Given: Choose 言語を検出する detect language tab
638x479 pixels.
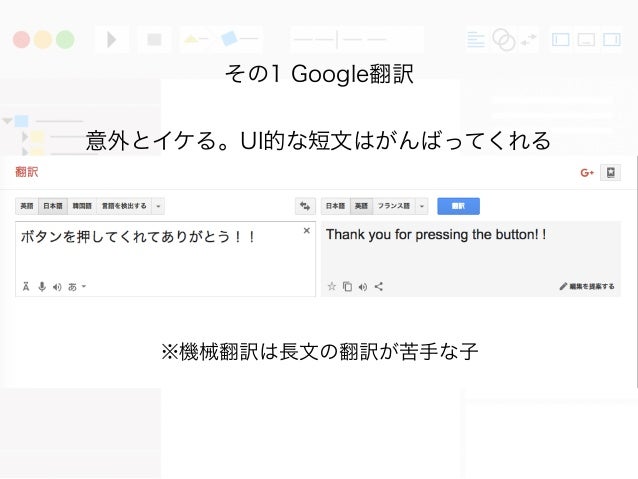Looking at the screenshot, I should [x=124, y=206].
